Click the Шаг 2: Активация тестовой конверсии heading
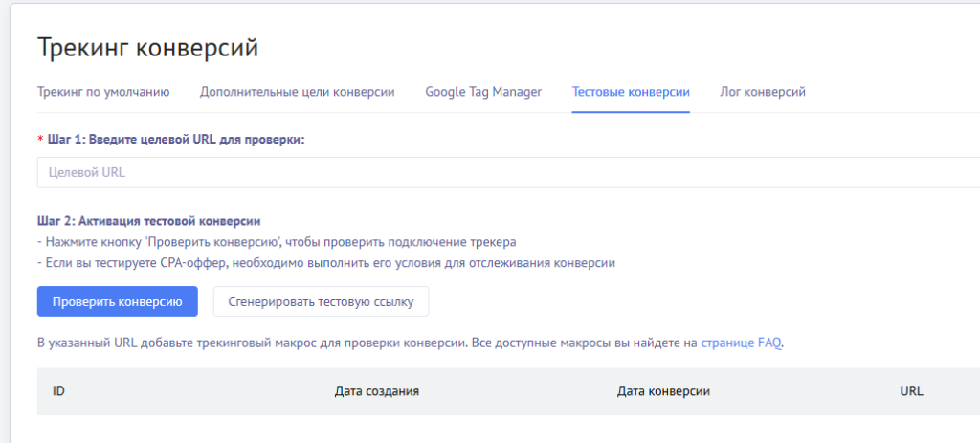980x443 pixels. click(149, 221)
